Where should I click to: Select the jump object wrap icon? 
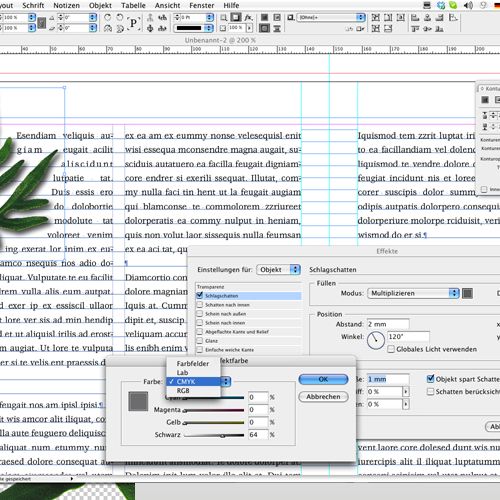pyautogui.click(x=277, y=29)
